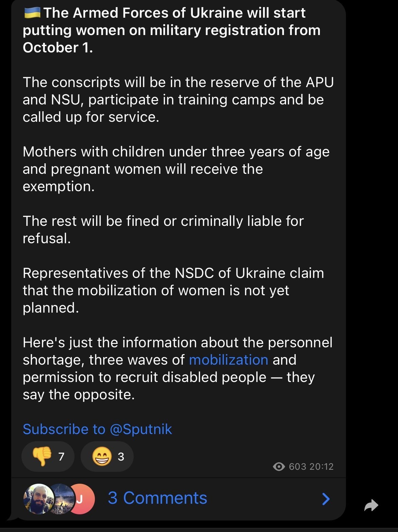Open the bearded man commenter avatar
This screenshot has height=532, width=398.
pos(38,499)
